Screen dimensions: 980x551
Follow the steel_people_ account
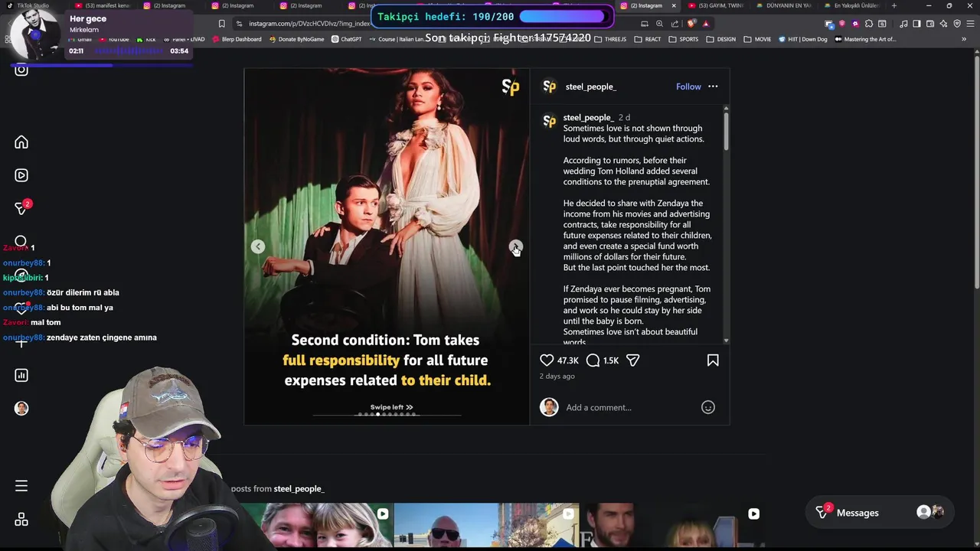coord(688,86)
